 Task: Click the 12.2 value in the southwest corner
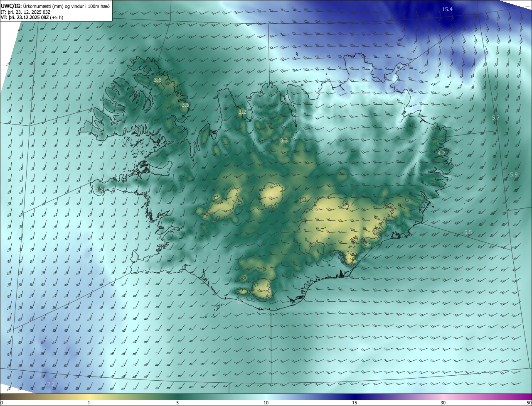pyautogui.click(x=49, y=384)
